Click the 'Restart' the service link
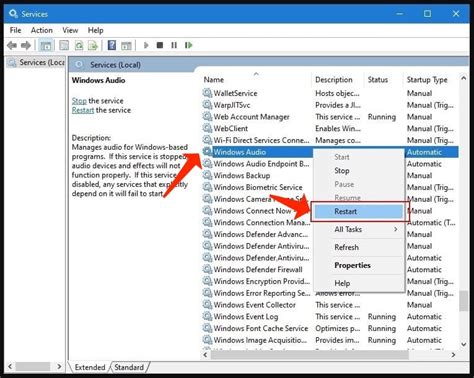The width and height of the screenshot is (474, 378). pos(83,110)
